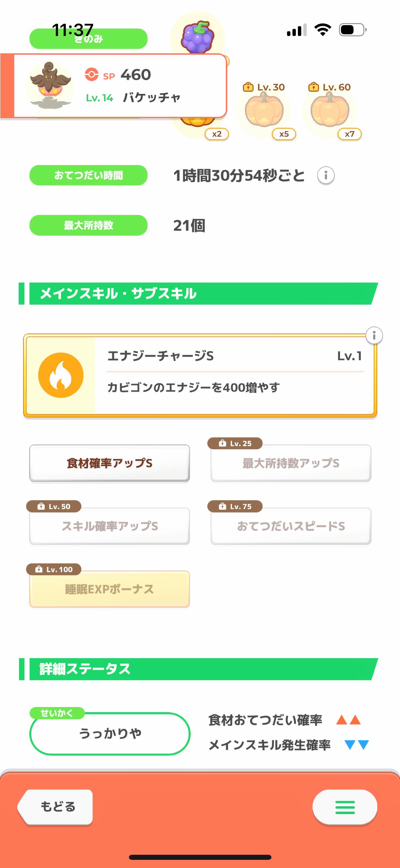400x868 pixels.
Task: Select locked おてつだいスピードS sub skill
Action: pyautogui.click(x=291, y=526)
